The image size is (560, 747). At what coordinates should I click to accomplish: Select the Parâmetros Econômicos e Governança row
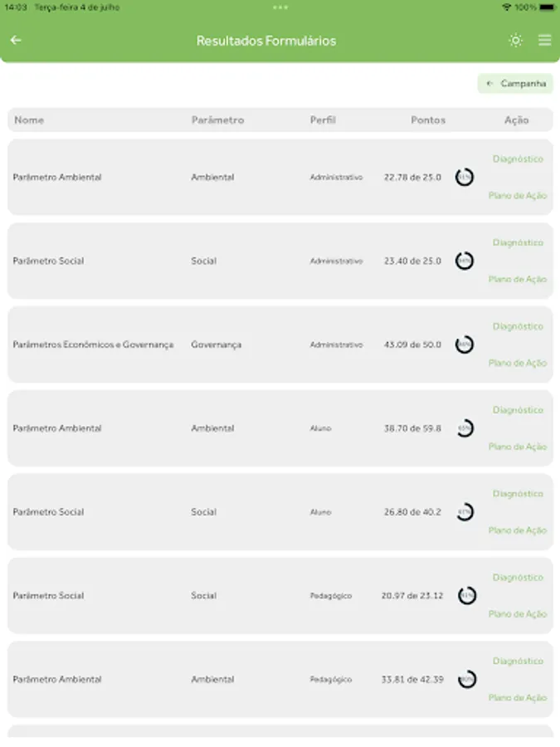93,344
